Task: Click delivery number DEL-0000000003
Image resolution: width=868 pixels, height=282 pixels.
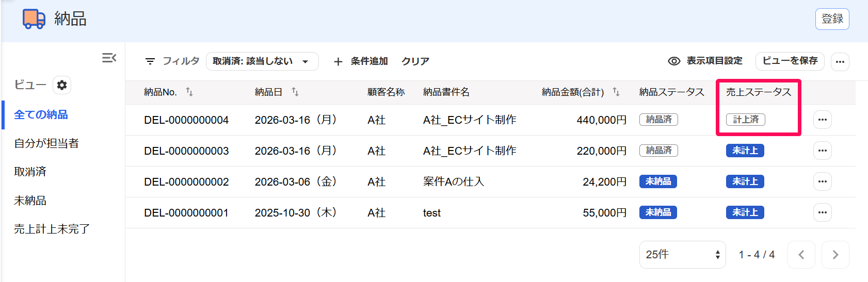Action: point(186,151)
